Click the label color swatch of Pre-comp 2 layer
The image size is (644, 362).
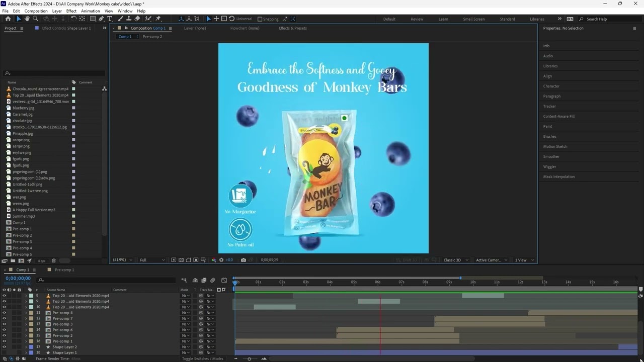coord(31,335)
